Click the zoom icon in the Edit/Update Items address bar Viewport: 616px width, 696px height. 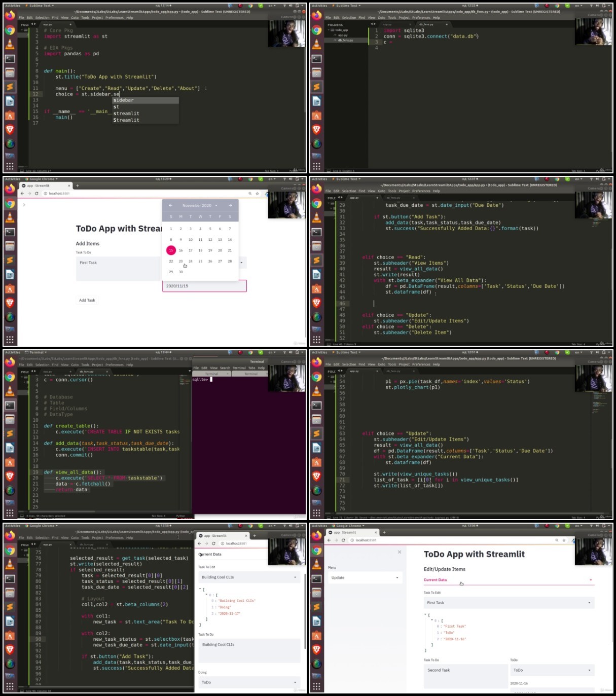pyautogui.click(x=557, y=540)
